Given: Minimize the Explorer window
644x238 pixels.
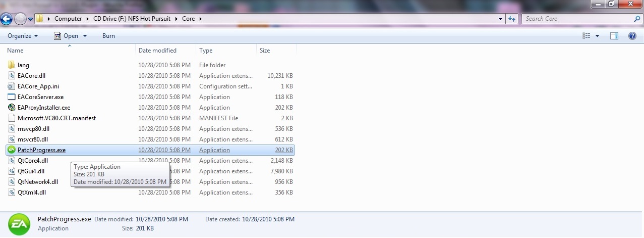Looking at the screenshot, I should pyautogui.click(x=597, y=4).
